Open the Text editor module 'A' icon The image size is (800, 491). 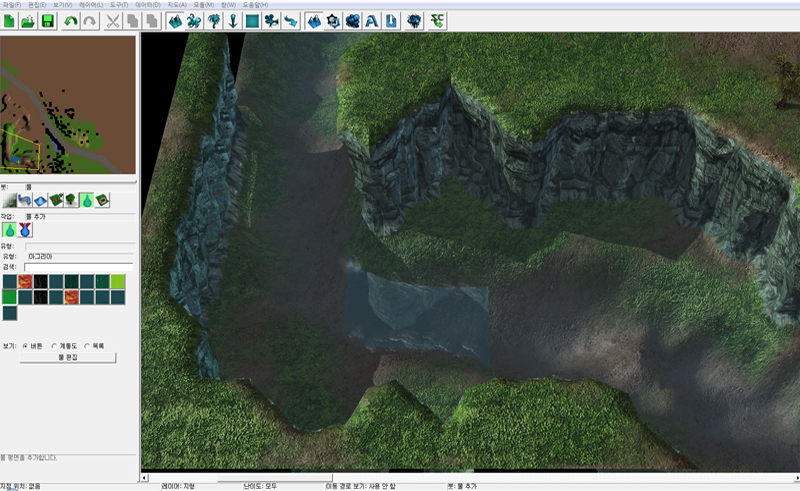pyautogui.click(x=372, y=21)
